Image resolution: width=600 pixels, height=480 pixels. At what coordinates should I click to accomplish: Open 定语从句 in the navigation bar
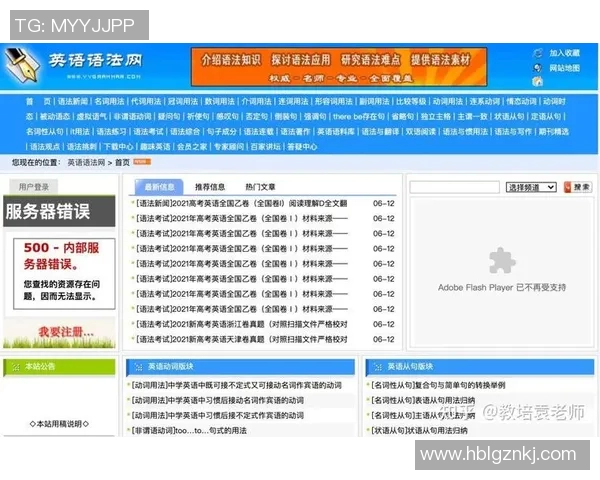[546, 116]
